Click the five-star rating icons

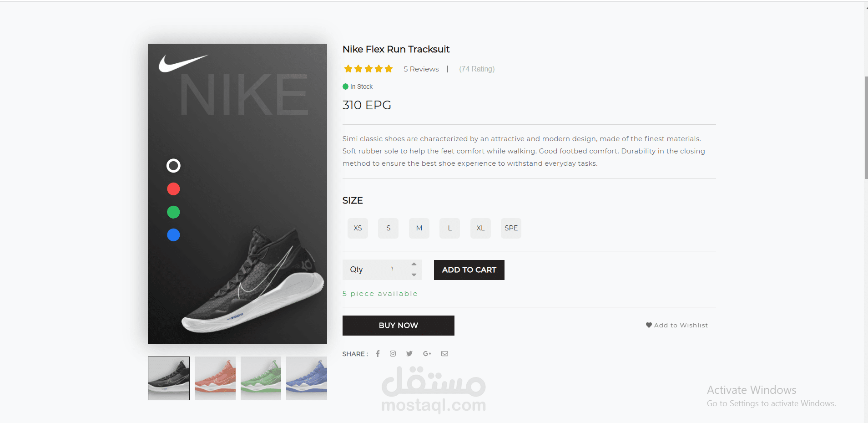pos(368,69)
